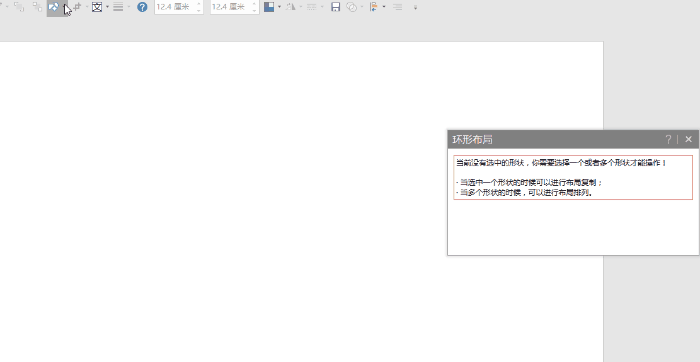Click the greyed flip triangles icon
700x362 pixels.
(291, 7)
